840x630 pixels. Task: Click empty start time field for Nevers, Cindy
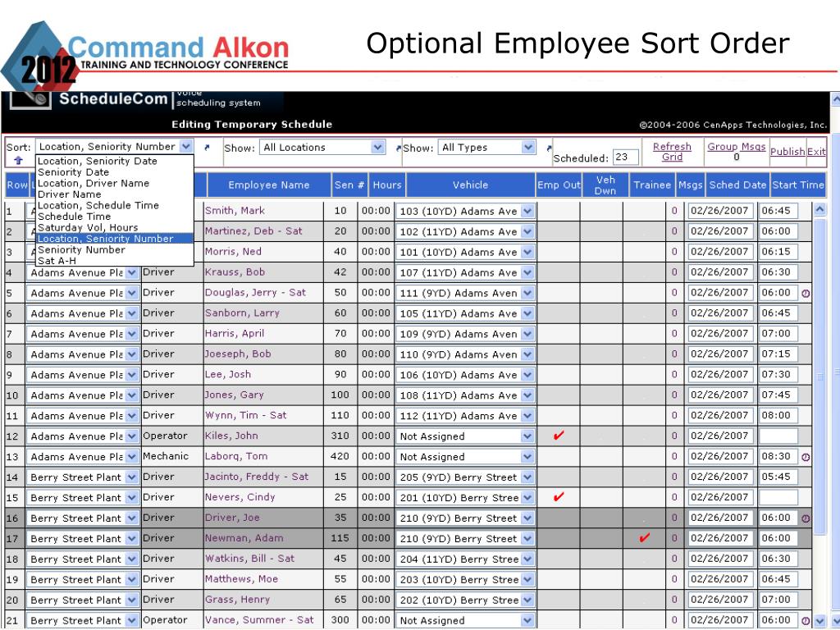778,497
